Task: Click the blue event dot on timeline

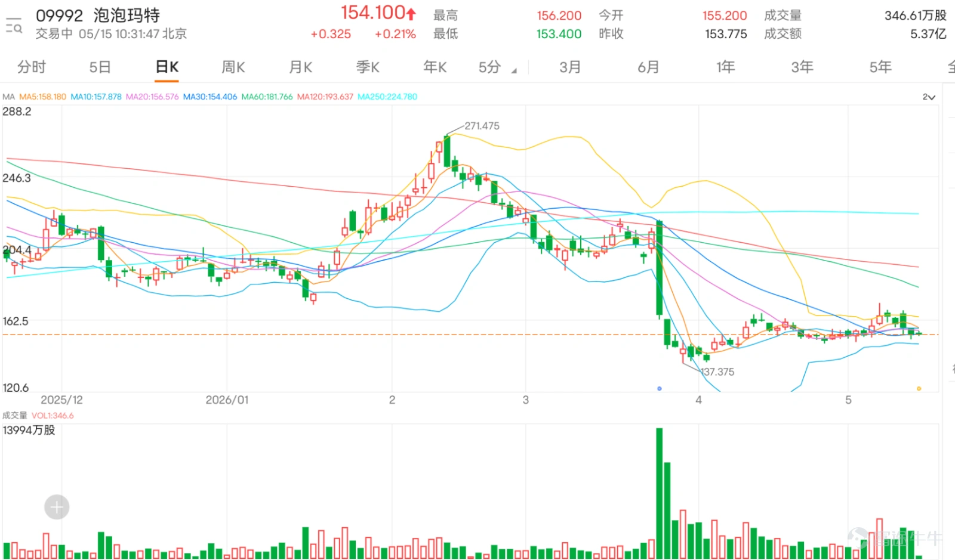Action: tap(659, 388)
